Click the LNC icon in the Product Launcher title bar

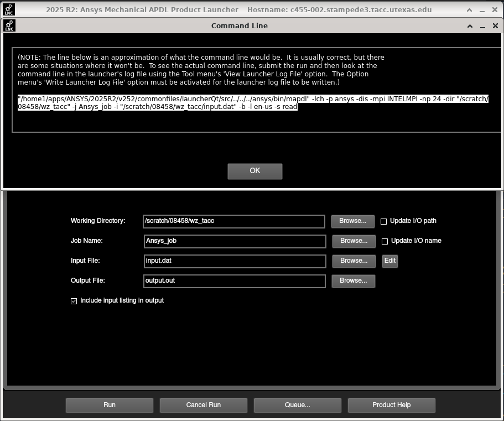(9, 9)
